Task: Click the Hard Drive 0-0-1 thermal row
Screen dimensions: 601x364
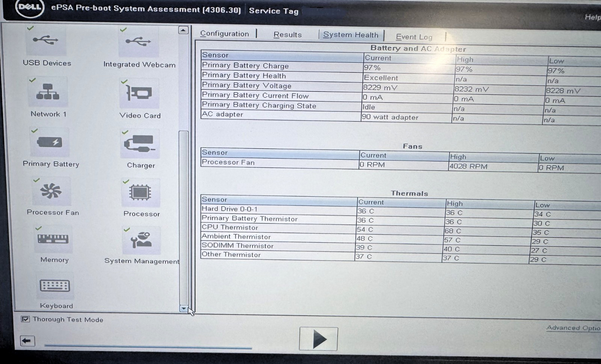Action: click(x=401, y=211)
